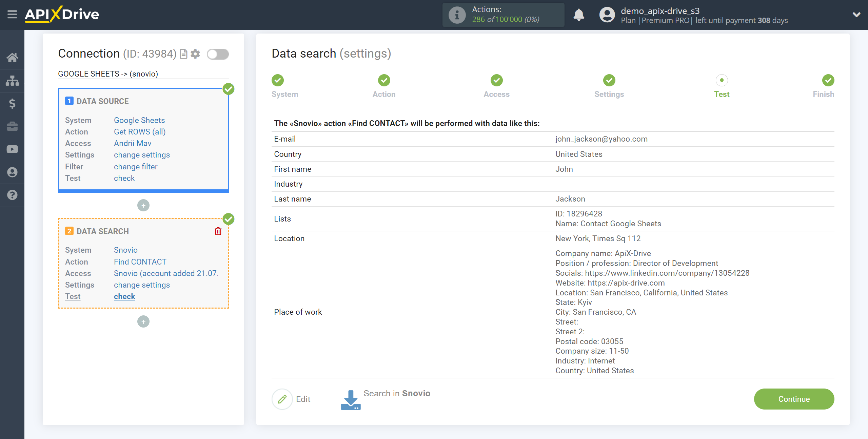
Task: Open the Get ROWS (all) action link
Action: (x=140, y=132)
